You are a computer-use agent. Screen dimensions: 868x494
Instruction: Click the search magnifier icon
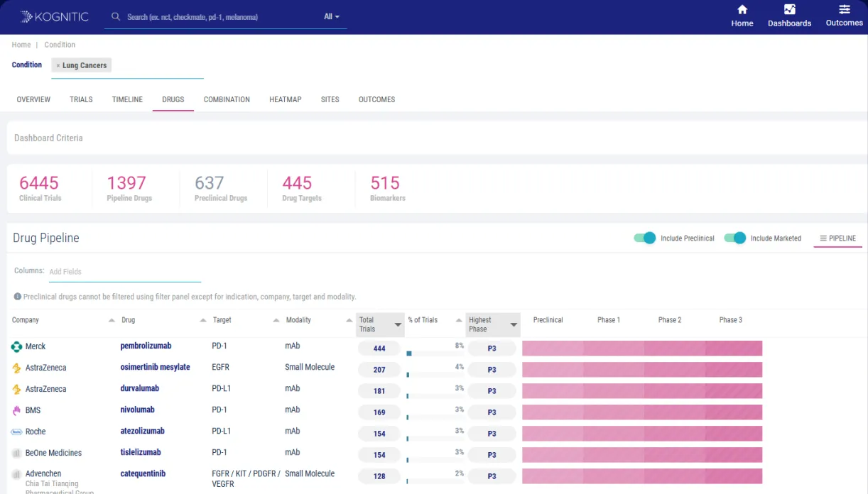[115, 16]
